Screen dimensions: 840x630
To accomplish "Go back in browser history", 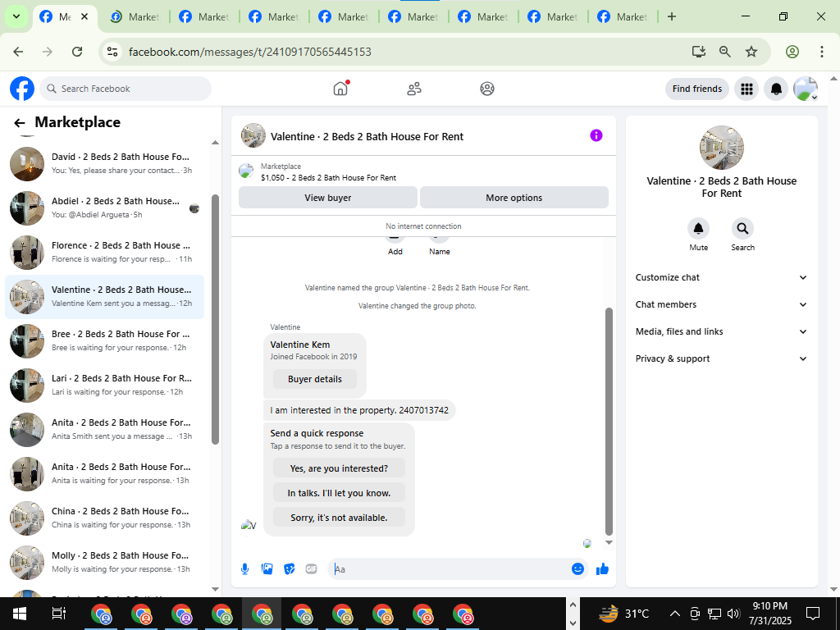I will pos(18,52).
